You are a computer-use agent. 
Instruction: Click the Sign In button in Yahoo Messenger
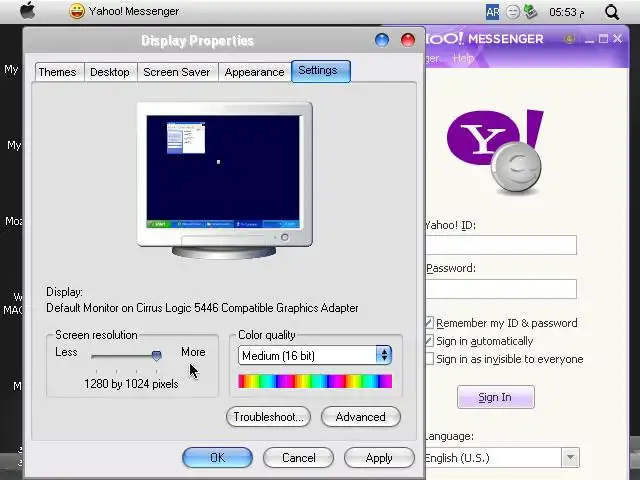point(496,397)
